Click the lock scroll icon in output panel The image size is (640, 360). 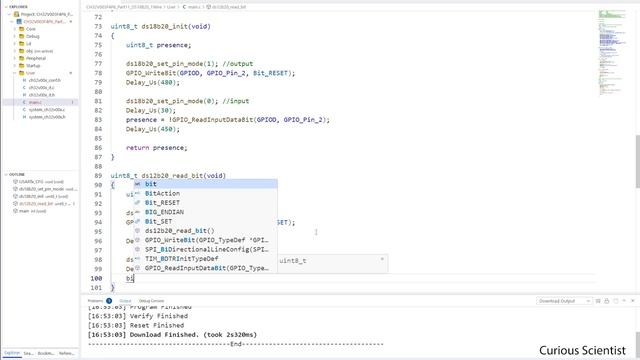point(607,301)
